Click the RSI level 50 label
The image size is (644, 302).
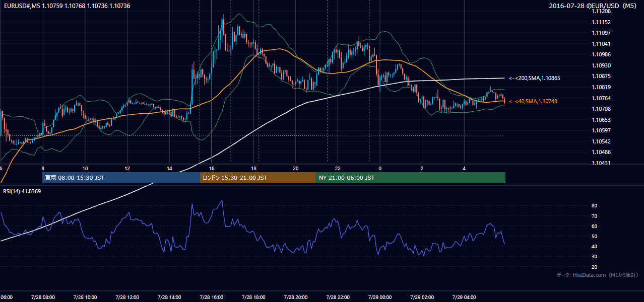pyautogui.click(x=595, y=236)
